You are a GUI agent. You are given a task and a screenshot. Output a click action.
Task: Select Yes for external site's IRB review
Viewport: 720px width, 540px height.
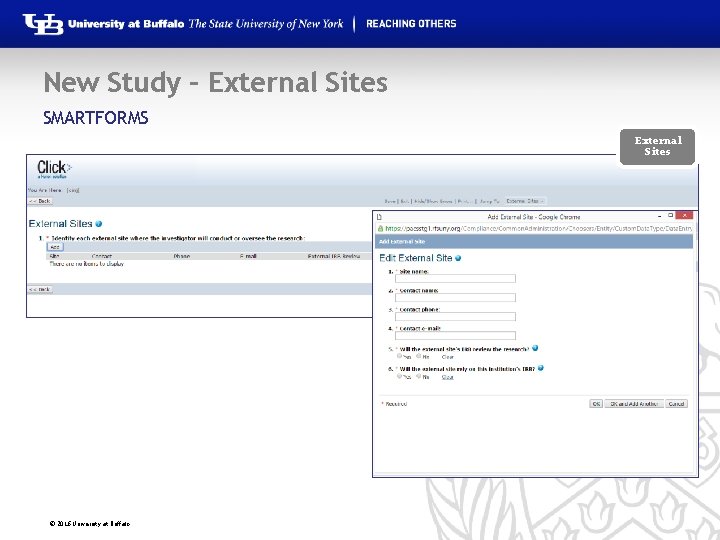point(399,356)
